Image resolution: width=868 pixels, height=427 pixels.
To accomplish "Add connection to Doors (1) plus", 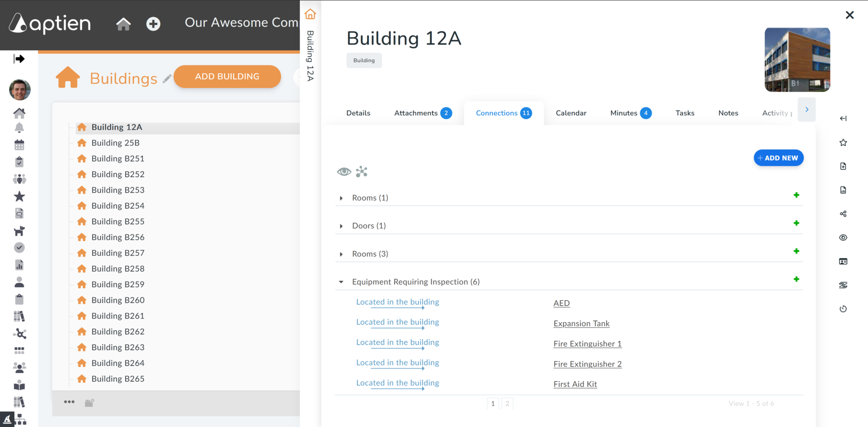I will click(796, 223).
